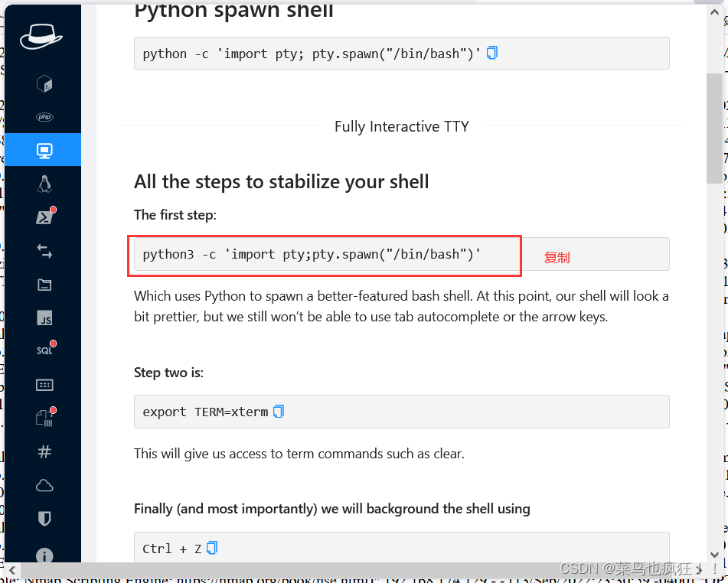This screenshot has width=728, height=583.
Task: Click 'The first step:' label
Action: (175, 215)
